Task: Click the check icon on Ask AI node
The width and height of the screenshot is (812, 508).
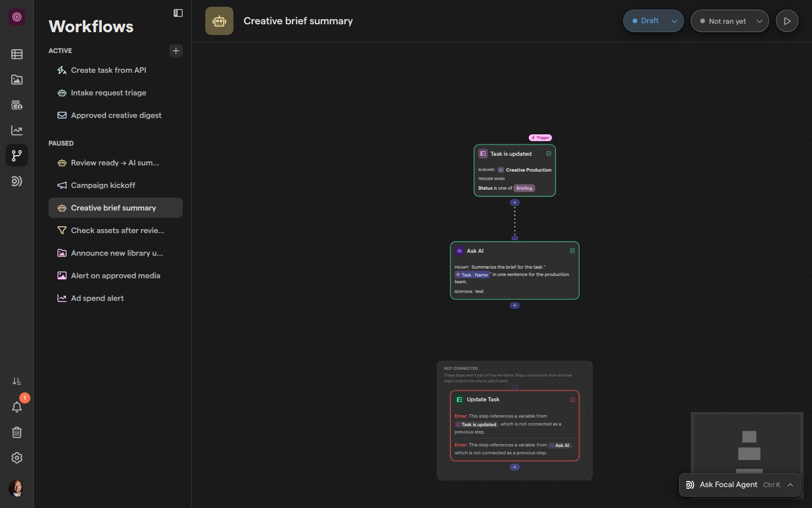Action: click(572, 251)
